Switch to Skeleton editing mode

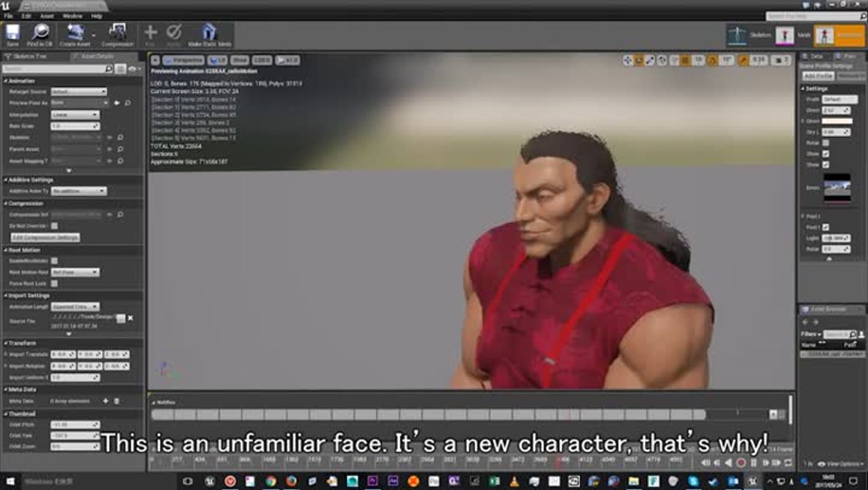pyautogui.click(x=750, y=35)
